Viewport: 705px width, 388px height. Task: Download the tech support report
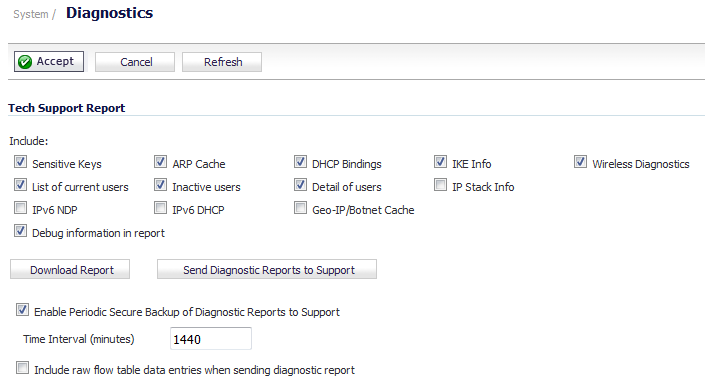pyautogui.click(x=70, y=269)
